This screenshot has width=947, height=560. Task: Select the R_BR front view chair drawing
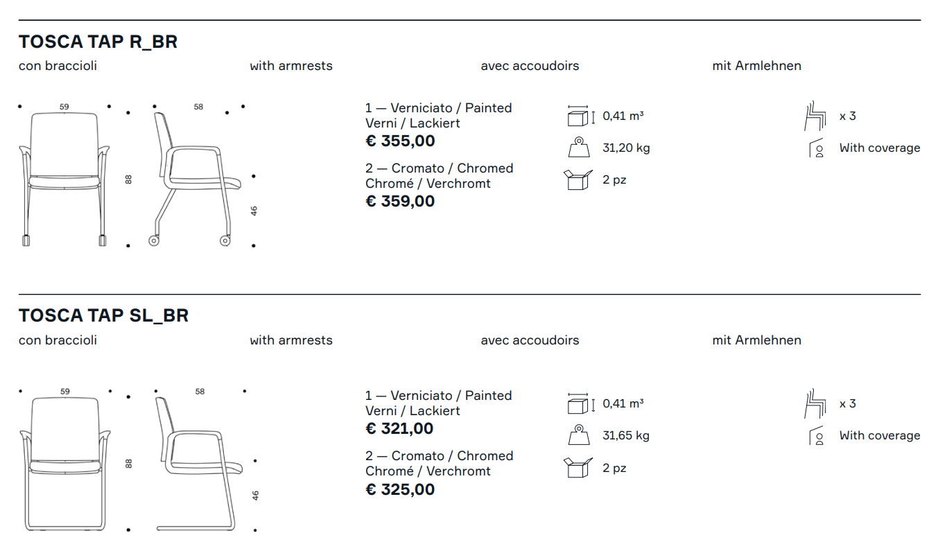pos(64,179)
